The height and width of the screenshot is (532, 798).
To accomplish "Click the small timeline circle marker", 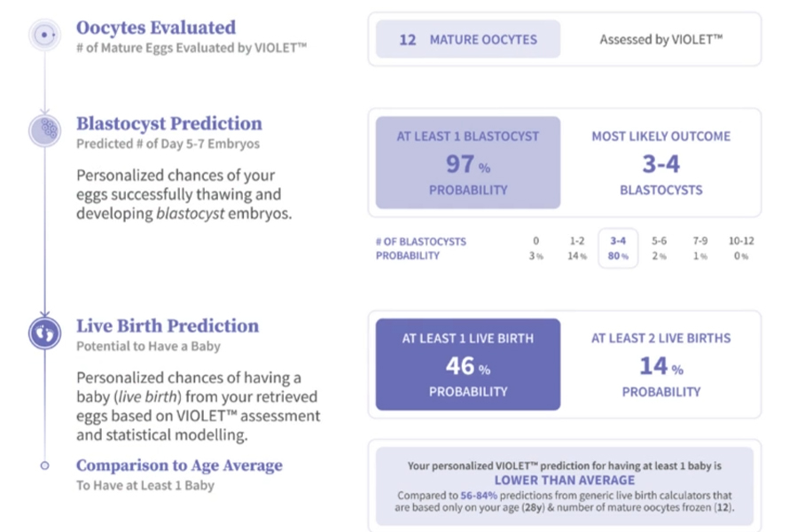I will coord(44,465).
